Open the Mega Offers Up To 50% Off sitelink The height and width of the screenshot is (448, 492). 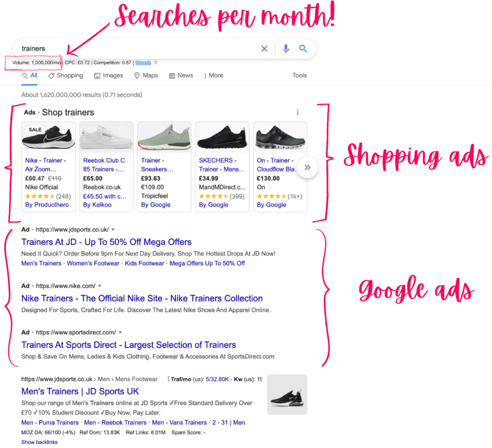[208, 263]
